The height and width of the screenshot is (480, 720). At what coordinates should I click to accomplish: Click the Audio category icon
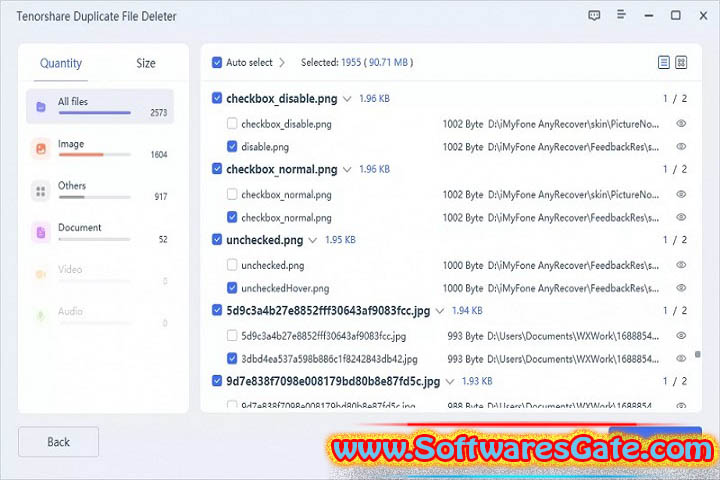(41, 316)
